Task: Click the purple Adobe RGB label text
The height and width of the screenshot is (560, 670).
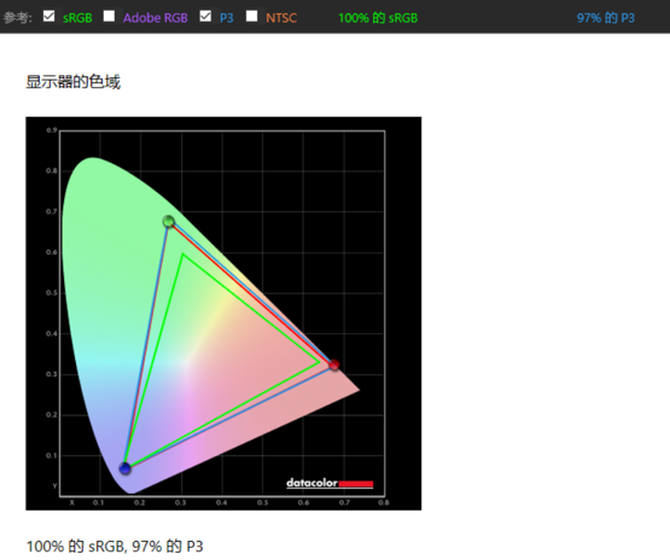Action: click(x=155, y=18)
